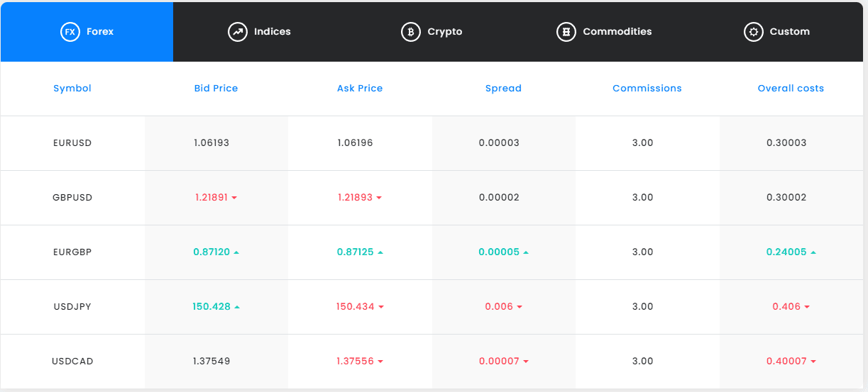Click the GBPUSD ask price 1.21893
The image size is (868, 392).
[355, 198]
